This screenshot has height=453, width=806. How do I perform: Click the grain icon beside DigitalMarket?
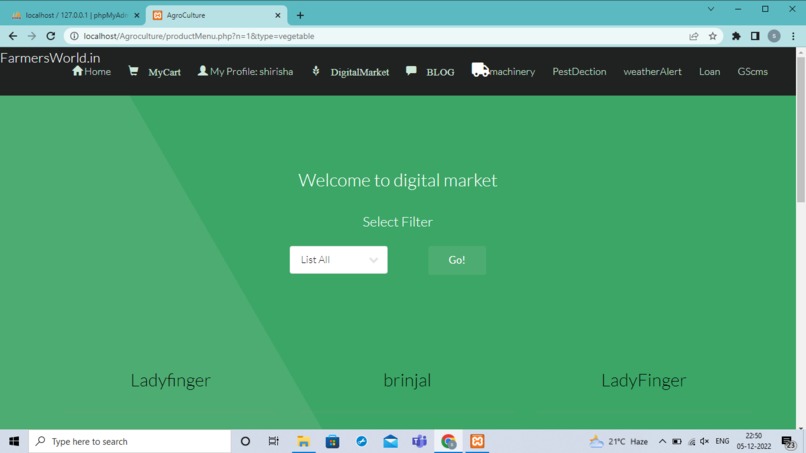coord(316,71)
